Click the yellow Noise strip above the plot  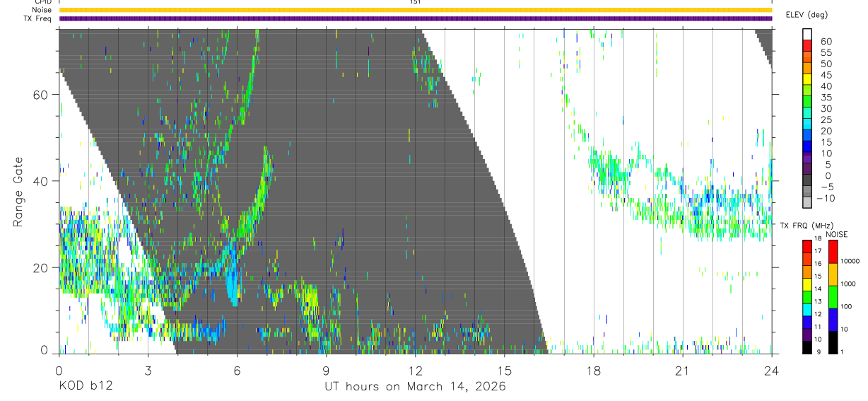coord(415,10)
